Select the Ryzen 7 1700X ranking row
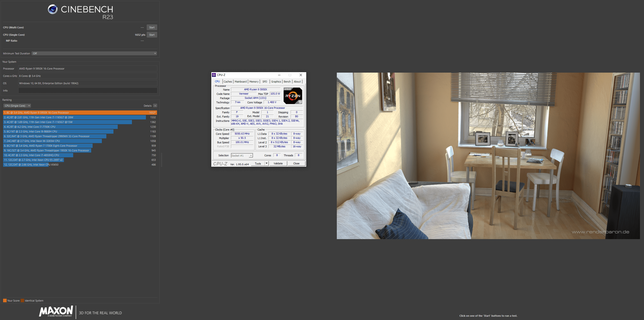 click(80, 146)
